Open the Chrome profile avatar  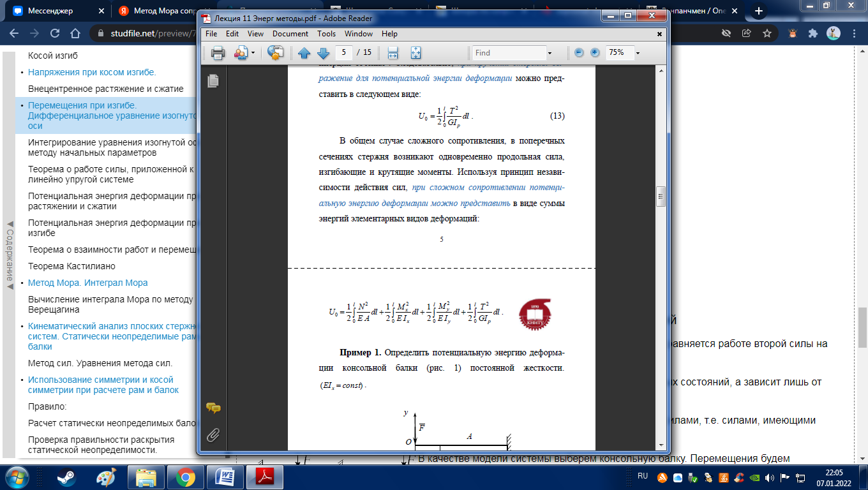[834, 33]
